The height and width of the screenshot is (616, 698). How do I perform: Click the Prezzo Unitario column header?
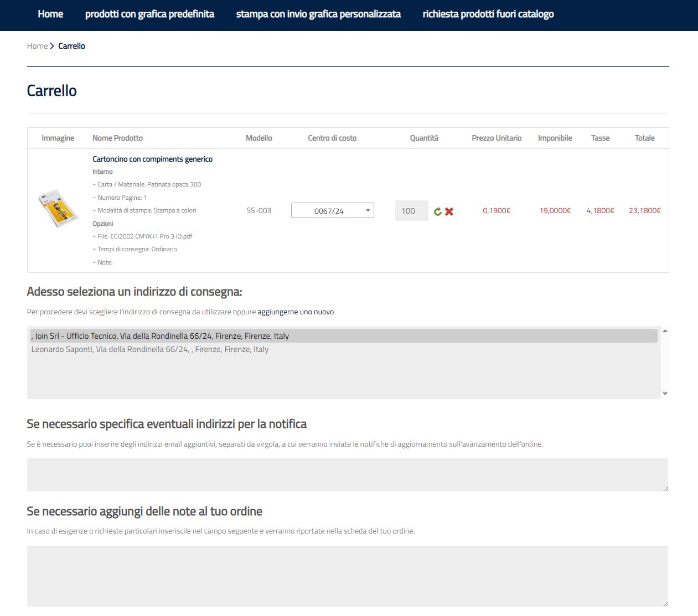(497, 138)
